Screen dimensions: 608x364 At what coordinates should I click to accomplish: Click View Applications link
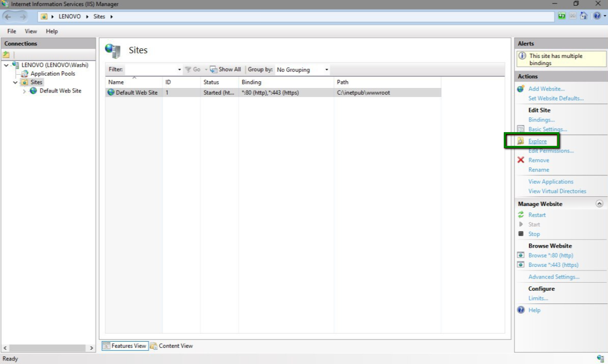[x=551, y=182]
